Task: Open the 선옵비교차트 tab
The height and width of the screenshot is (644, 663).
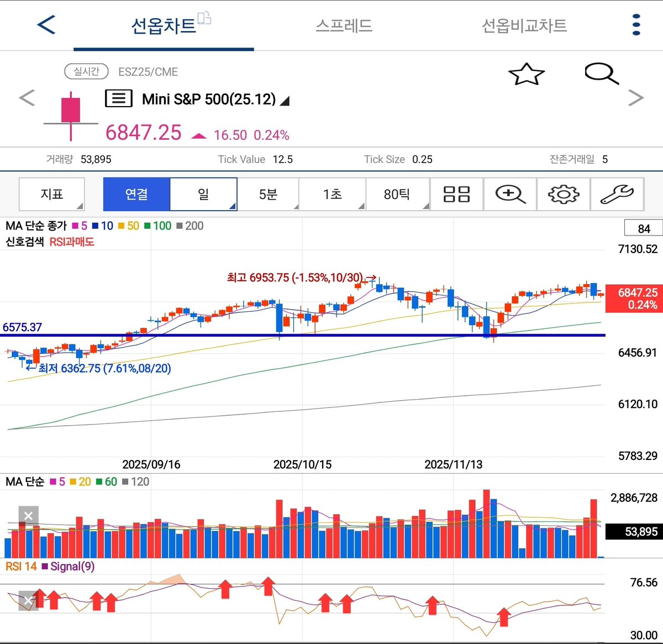Action: [524, 25]
